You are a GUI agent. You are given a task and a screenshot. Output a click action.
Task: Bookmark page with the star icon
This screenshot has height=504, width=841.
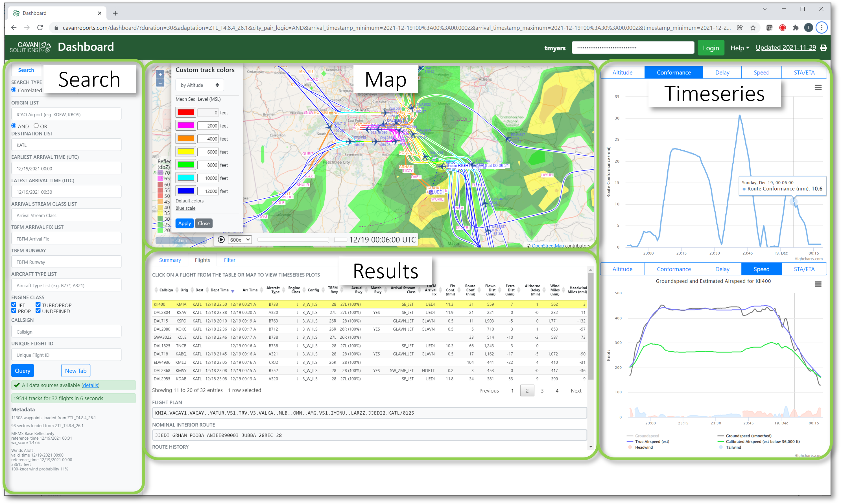(753, 27)
